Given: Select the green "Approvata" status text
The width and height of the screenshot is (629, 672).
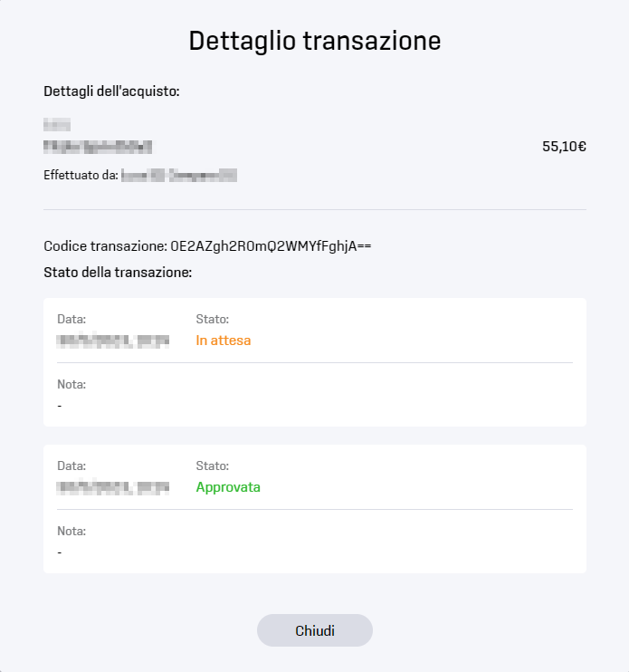Looking at the screenshot, I should [x=228, y=487].
